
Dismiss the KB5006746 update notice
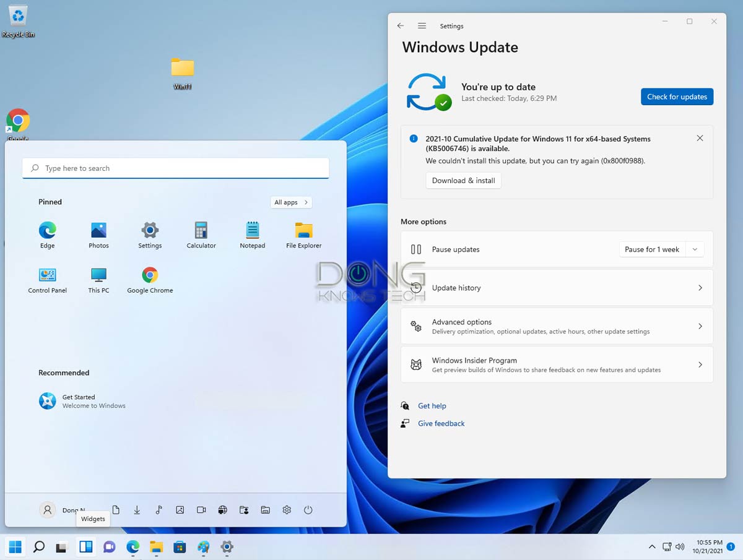700,138
